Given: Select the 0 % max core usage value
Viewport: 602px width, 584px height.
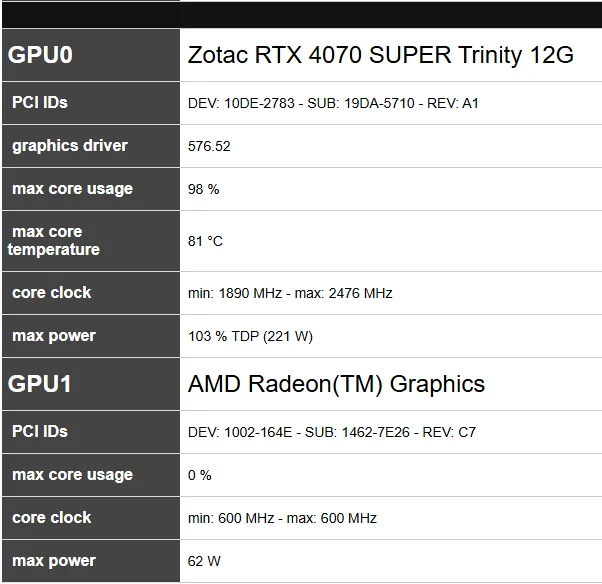Looking at the screenshot, I should coord(200,475).
